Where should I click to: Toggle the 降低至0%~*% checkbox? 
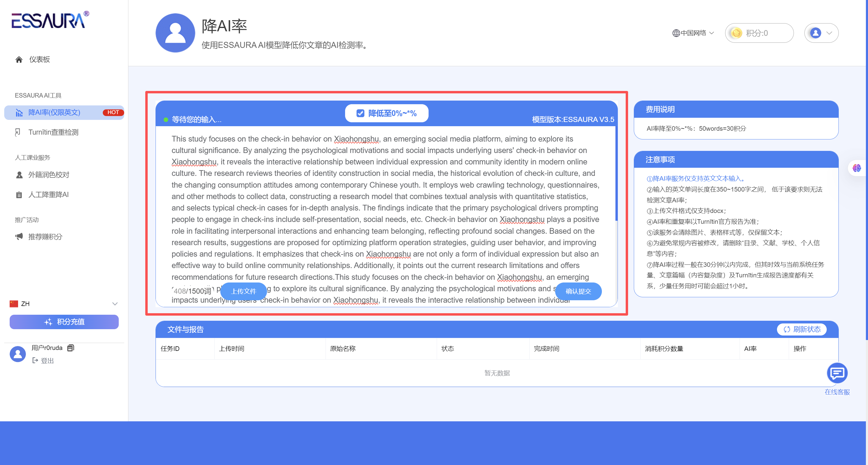(360, 114)
